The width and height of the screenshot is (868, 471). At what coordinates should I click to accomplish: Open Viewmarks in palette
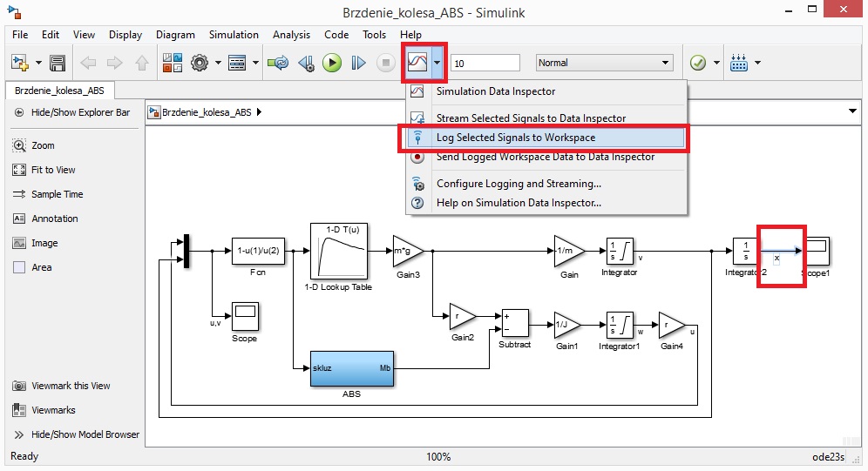[x=44, y=410]
